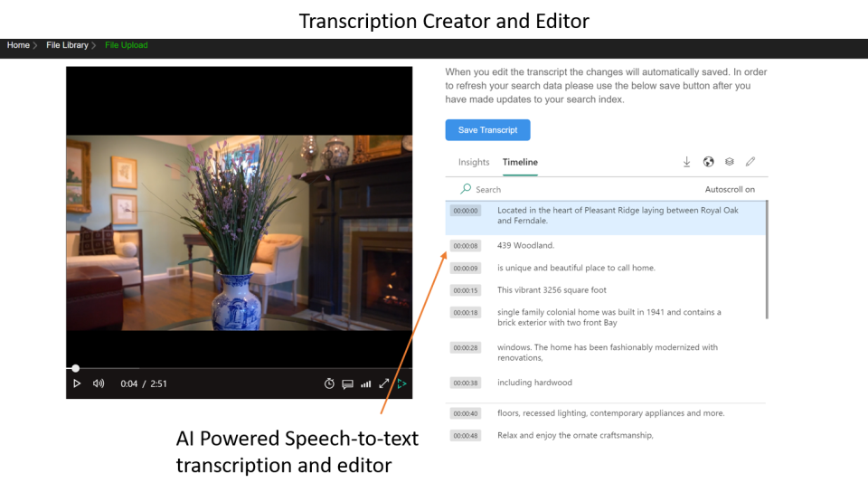Select transcript line '439 Woodland.'
Image resolution: width=868 pixels, height=492 pixels.
click(525, 245)
